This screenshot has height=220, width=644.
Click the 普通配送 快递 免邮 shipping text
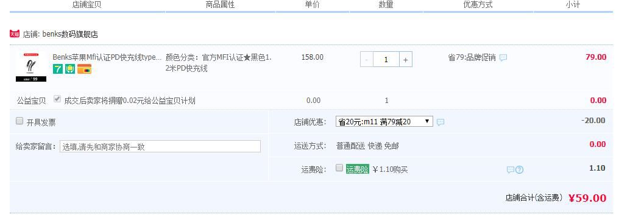pos(367,146)
